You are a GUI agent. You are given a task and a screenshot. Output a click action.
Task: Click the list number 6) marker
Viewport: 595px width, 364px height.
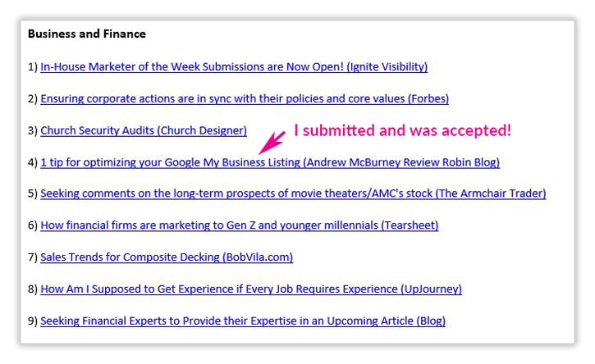tap(33, 225)
